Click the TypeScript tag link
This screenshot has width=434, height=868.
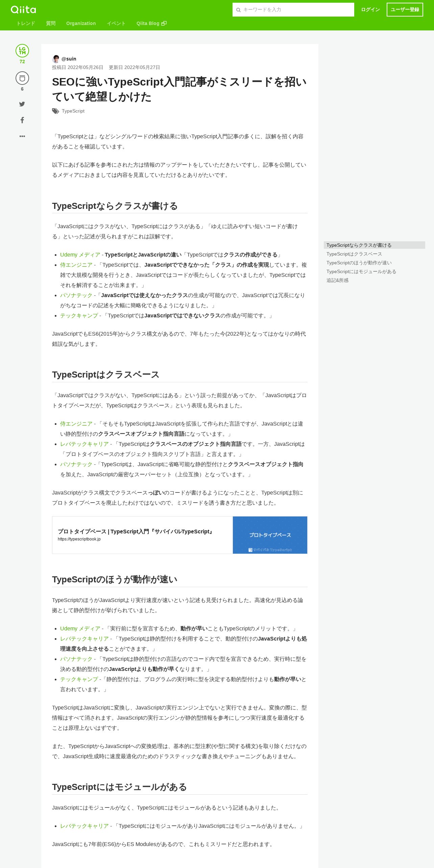tap(73, 111)
